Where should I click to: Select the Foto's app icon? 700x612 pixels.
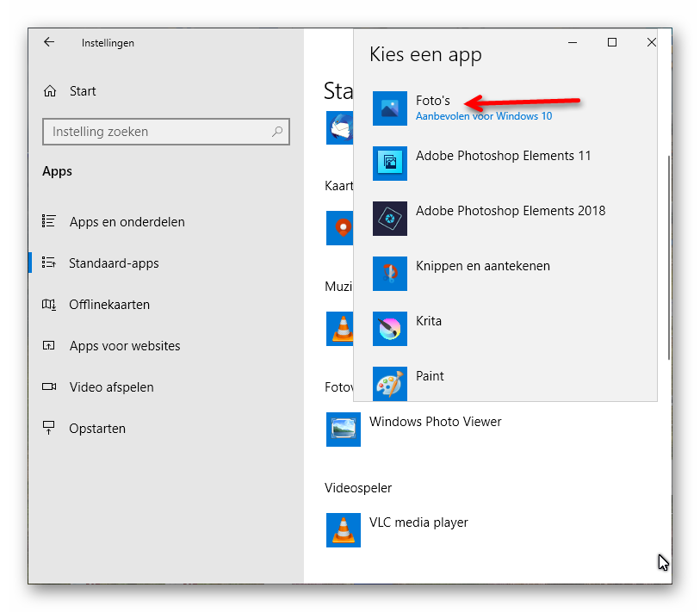390,108
